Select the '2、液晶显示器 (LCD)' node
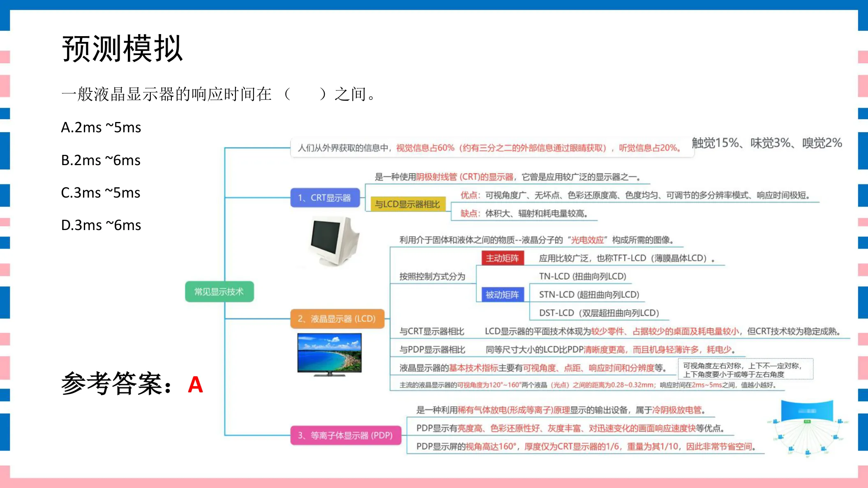 pyautogui.click(x=337, y=319)
